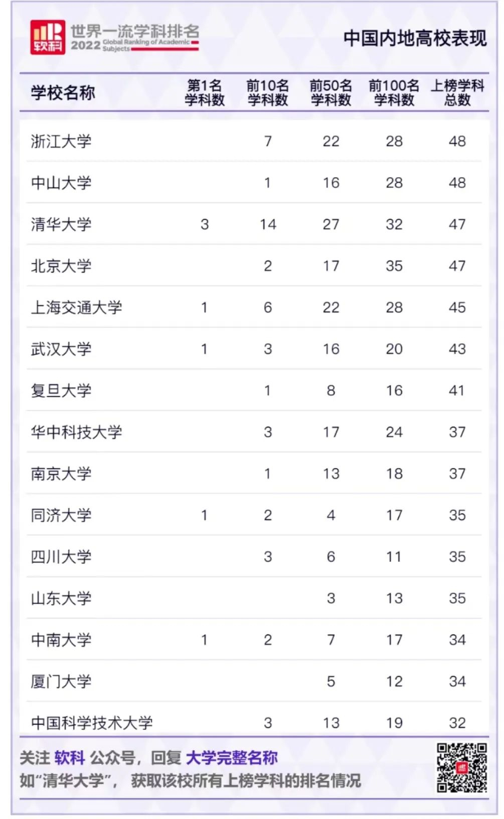Click the 中国内地高校表现 heading
This screenshot has width=504, height=819.
[x=415, y=38]
